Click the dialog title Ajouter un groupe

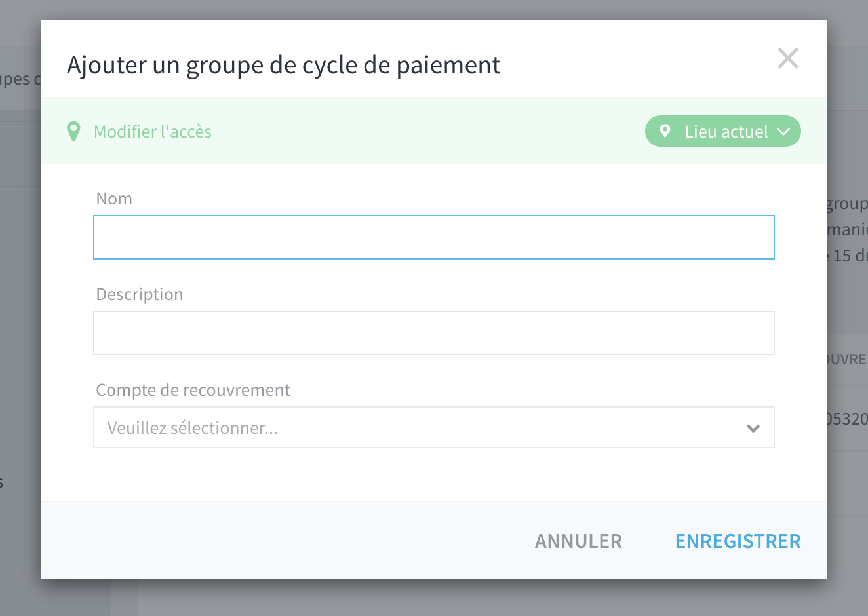pos(284,66)
